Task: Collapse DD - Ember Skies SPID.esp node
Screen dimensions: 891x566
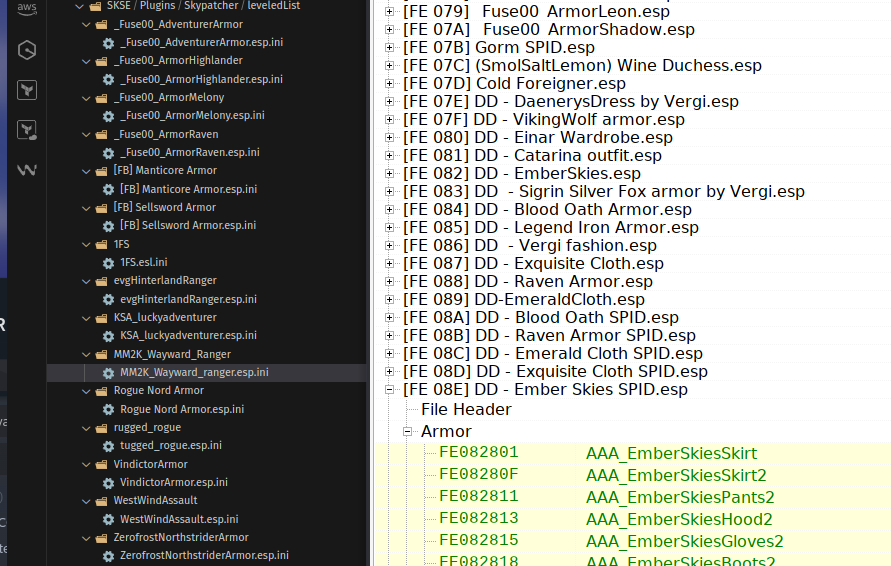Action: coord(389,390)
